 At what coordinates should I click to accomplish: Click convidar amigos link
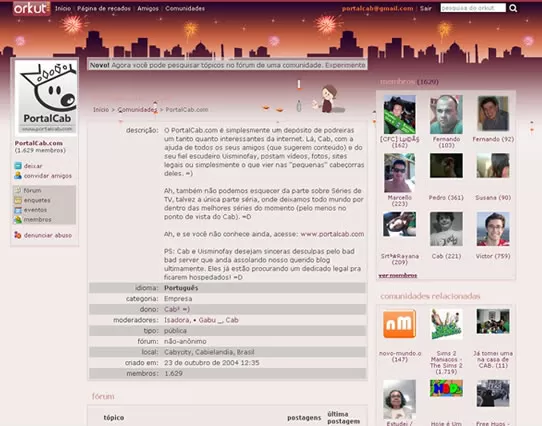(48, 176)
